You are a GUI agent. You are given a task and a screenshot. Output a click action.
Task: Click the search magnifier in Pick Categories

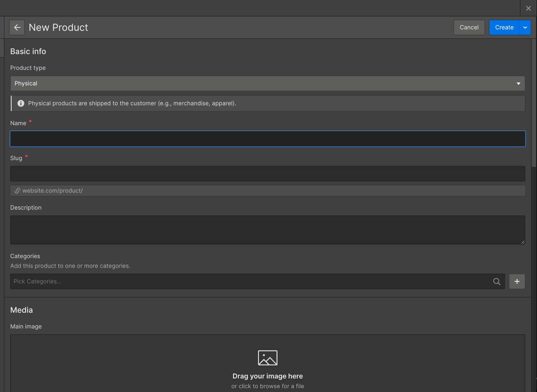coord(496,281)
